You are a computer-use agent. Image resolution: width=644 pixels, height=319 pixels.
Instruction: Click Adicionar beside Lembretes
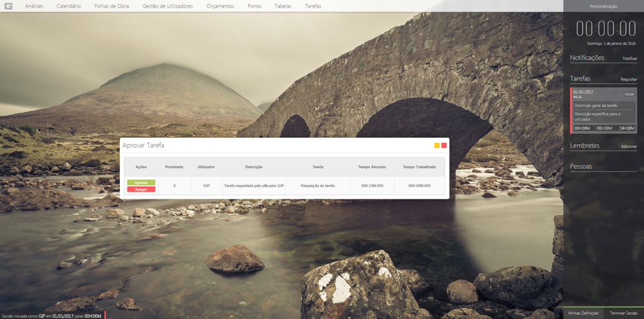(628, 147)
